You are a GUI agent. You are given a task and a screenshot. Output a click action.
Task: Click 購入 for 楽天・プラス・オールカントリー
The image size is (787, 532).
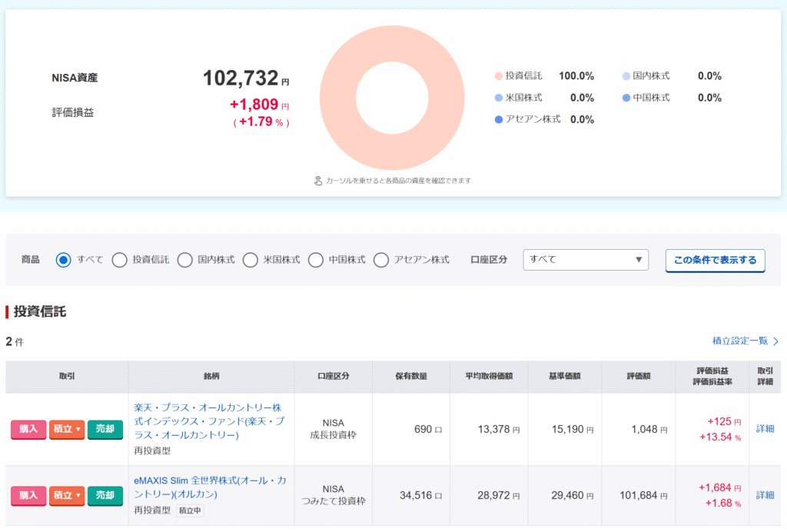pyautogui.click(x=28, y=429)
